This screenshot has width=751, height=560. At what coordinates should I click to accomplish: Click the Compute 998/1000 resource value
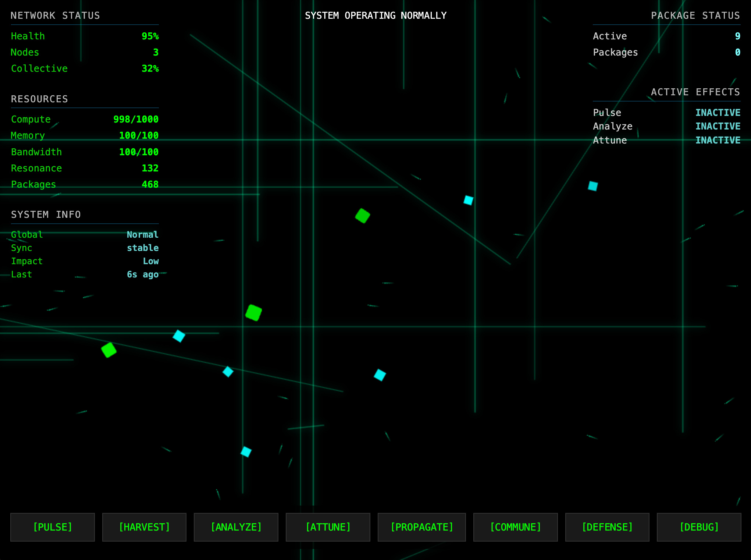tap(136, 119)
